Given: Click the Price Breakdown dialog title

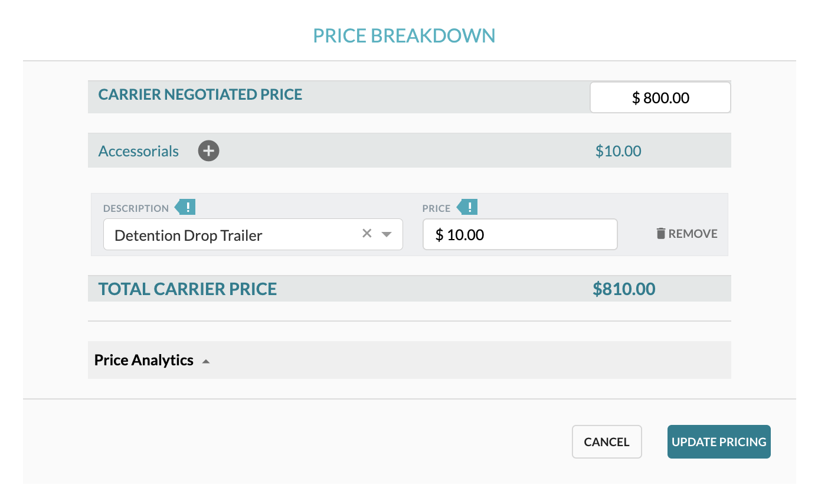Looking at the screenshot, I should pos(404,35).
